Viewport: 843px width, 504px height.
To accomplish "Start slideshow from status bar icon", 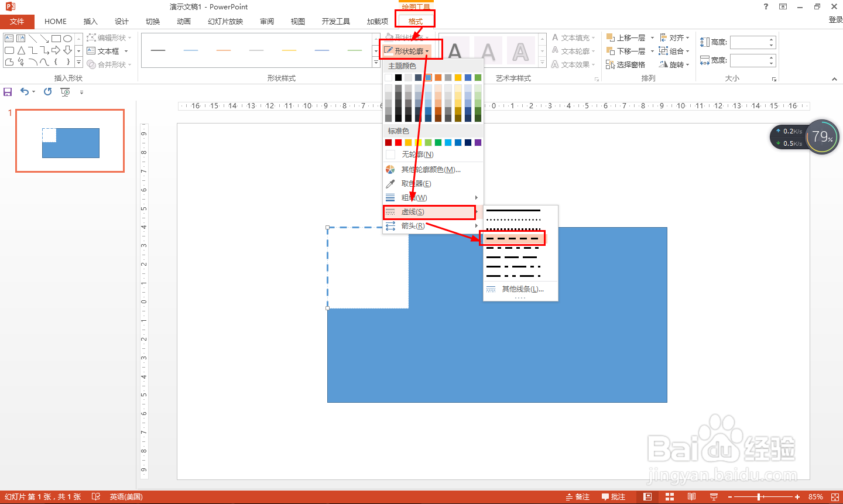I will click(x=714, y=497).
